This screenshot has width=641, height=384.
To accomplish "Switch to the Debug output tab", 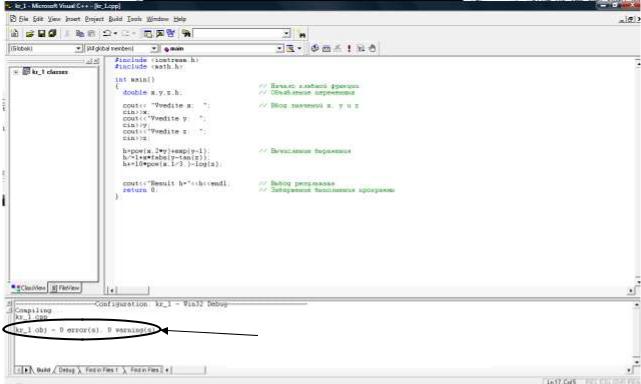I will pyautogui.click(x=66, y=370).
